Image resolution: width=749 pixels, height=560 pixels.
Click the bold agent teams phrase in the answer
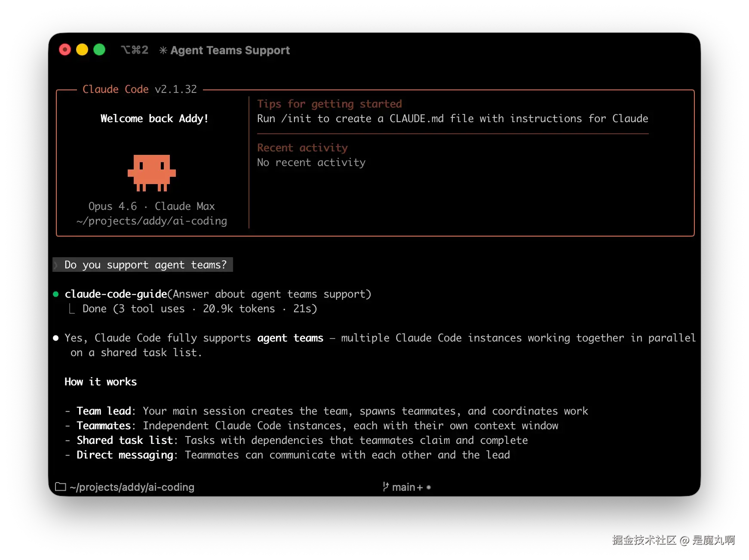click(x=290, y=338)
